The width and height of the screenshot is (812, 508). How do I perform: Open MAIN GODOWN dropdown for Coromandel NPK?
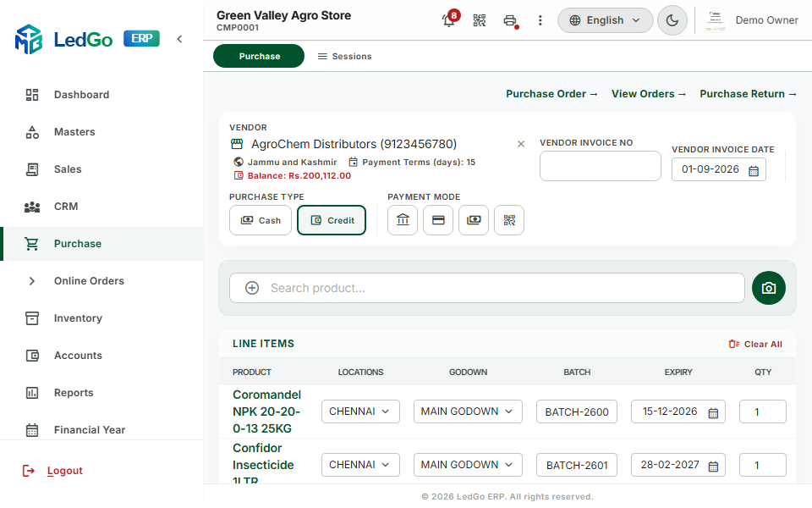coord(468,411)
